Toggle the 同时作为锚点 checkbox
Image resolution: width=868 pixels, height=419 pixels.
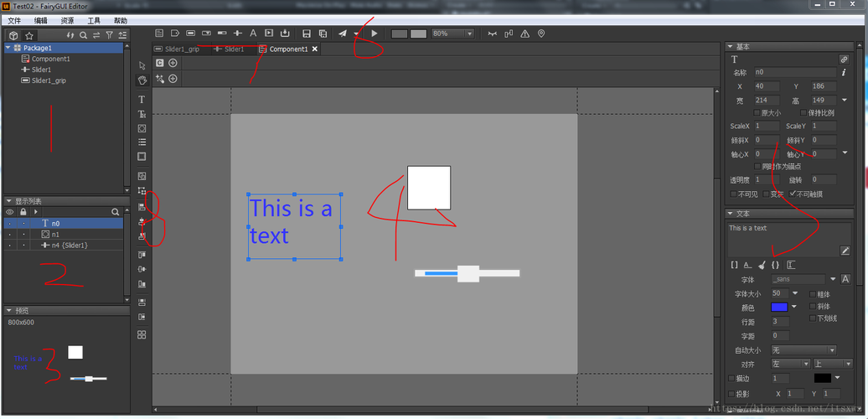(757, 166)
